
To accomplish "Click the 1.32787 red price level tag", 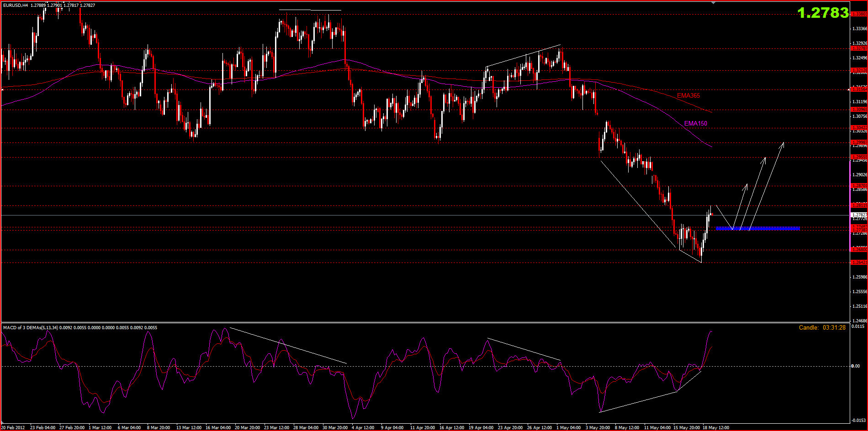I will click(859, 48).
